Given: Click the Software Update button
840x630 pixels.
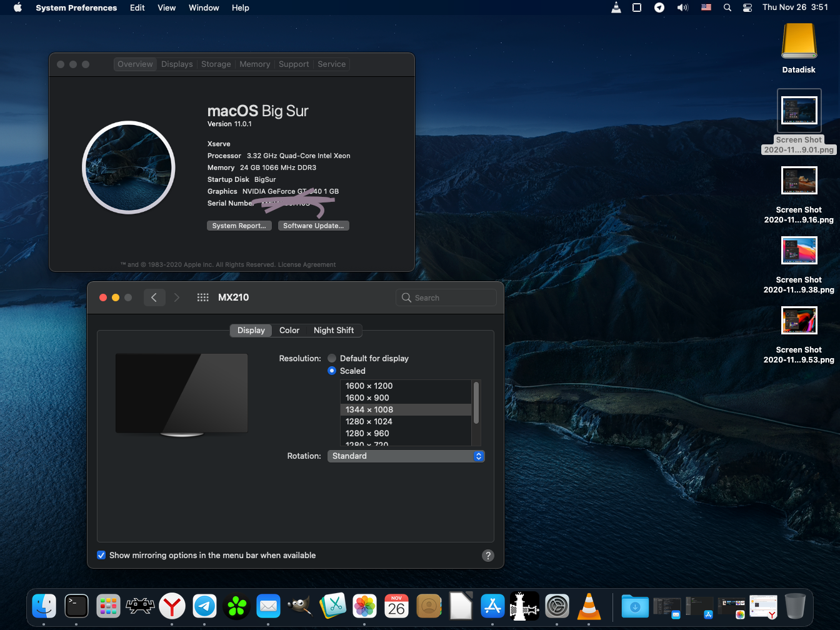Looking at the screenshot, I should coord(313,226).
